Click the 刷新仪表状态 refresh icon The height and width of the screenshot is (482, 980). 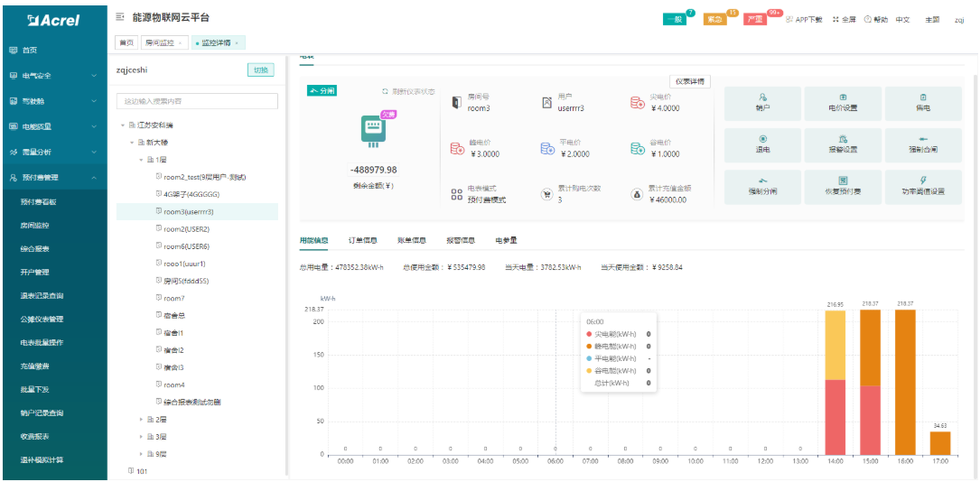coord(385,91)
